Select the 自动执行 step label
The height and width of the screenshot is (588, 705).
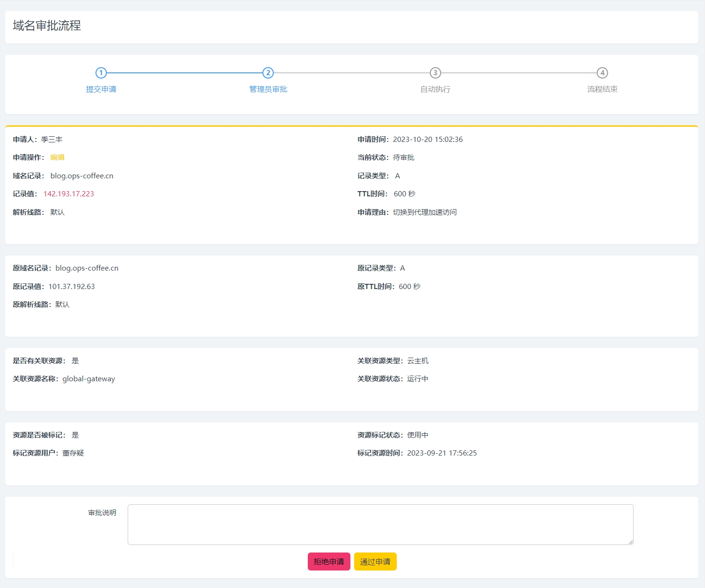click(x=435, y=89)
